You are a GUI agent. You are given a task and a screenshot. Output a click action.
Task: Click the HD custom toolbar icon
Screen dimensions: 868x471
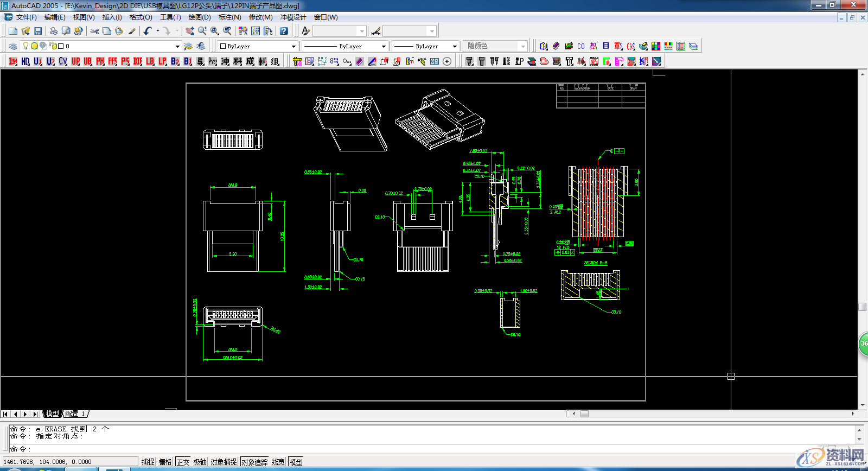coord(25,61)
